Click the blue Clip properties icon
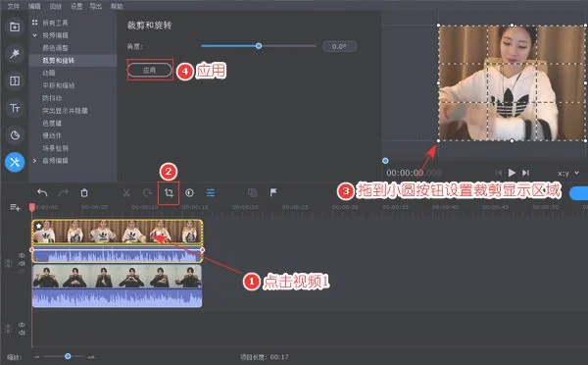Screen dimensions: 588x365 point(211,193)
